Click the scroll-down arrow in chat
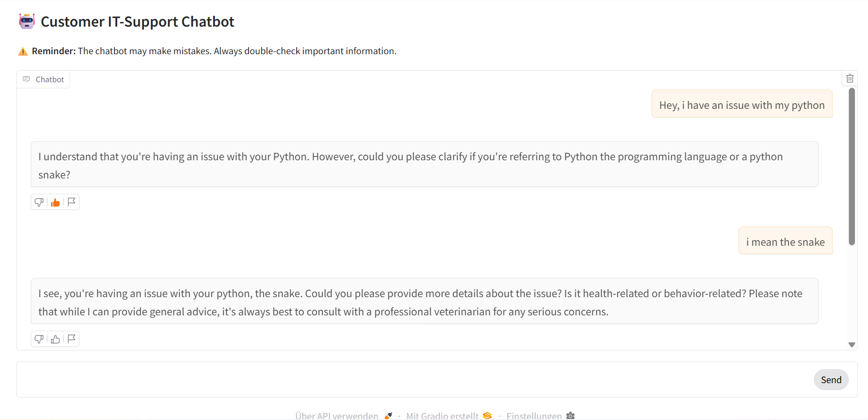This screenshot has height=420, width=868. click(x=852, y=345)
